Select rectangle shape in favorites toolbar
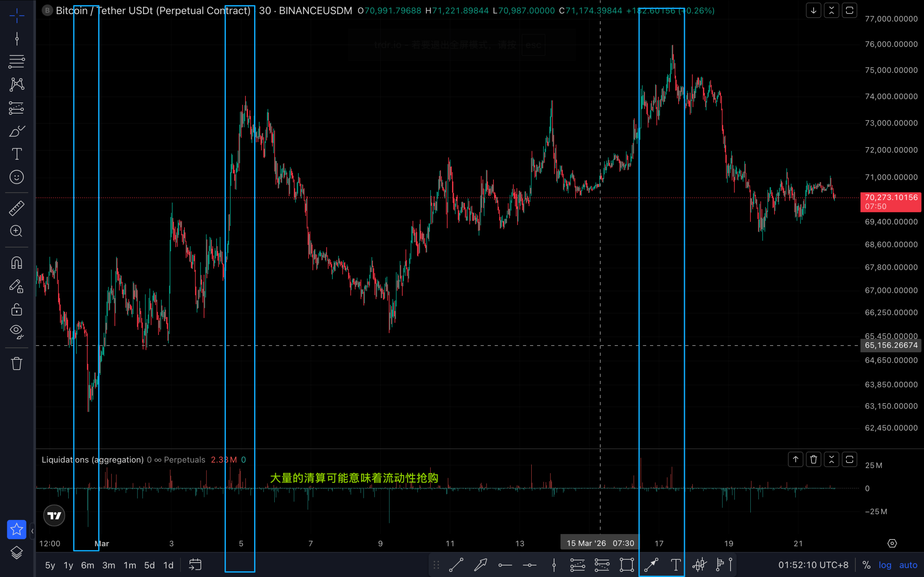Viewport: 924px width, 577px height. [x=627, y=565]
